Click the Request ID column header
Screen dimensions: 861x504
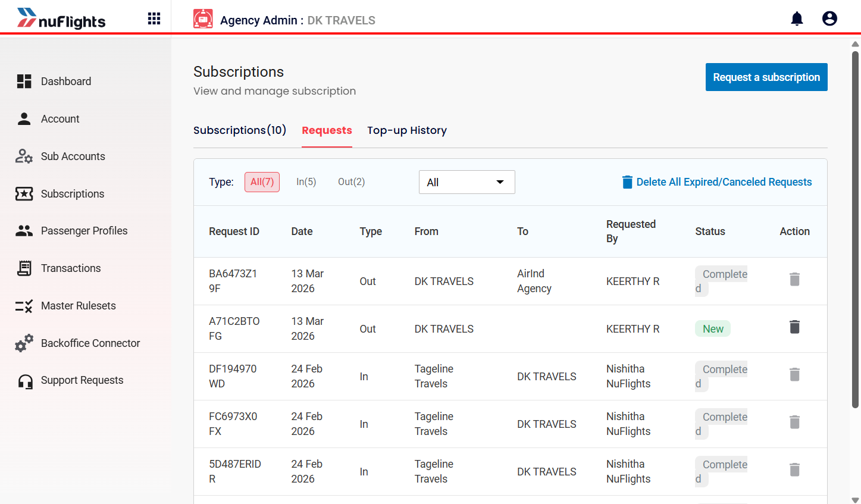click(234, 231)
